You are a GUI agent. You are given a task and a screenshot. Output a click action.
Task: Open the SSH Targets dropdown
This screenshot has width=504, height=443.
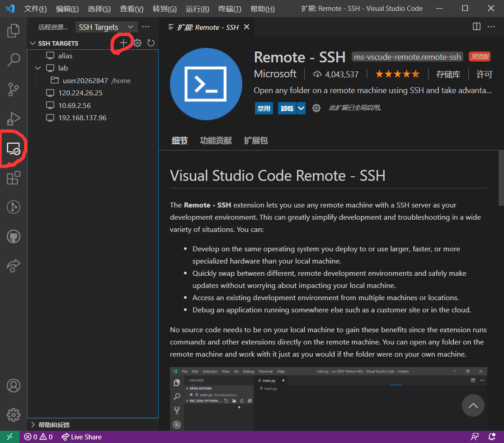(106, 27)
